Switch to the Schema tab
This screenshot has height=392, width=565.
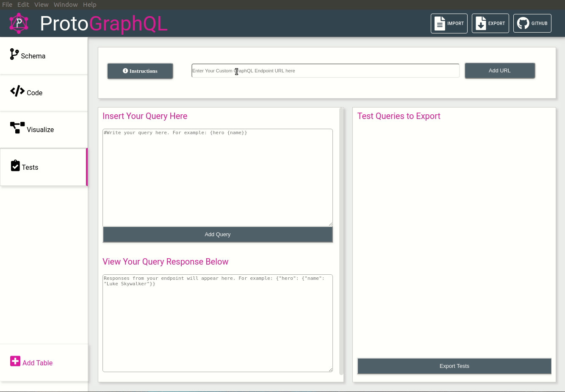pyautogui.click(x=44, y=56)
